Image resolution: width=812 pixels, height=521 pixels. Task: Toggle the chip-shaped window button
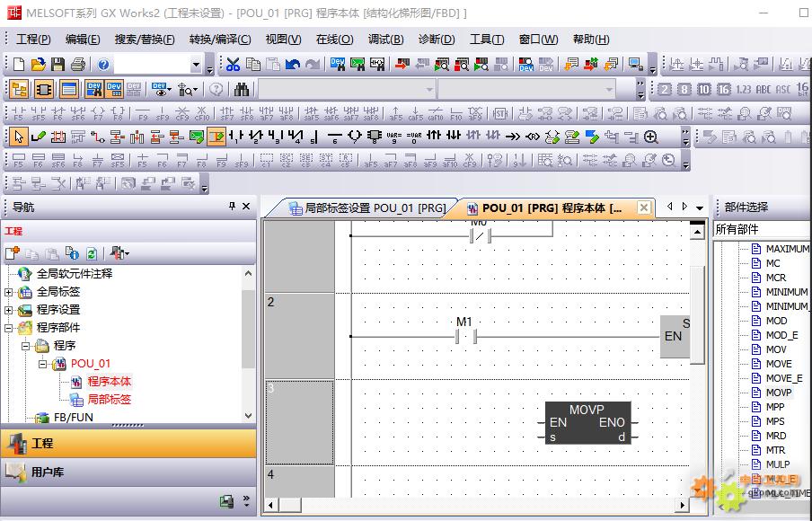pos(44,90)
